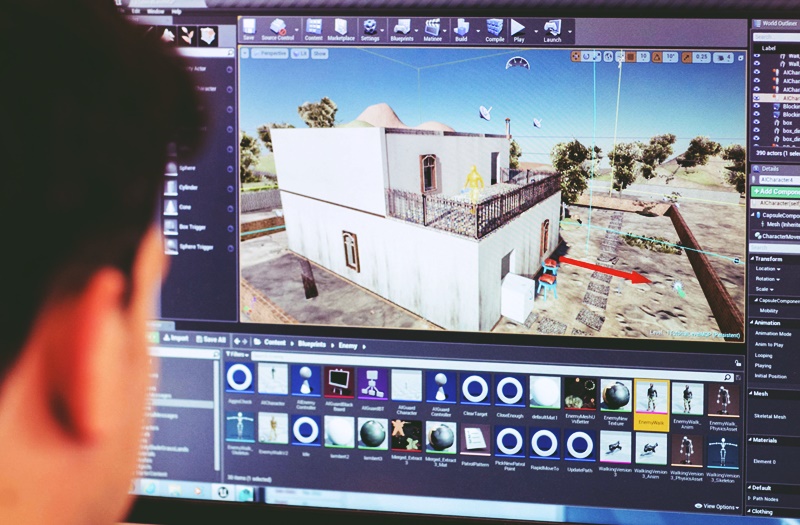Open the content browser Filters dropdown
800x525 pixels.
click(237, 354)
